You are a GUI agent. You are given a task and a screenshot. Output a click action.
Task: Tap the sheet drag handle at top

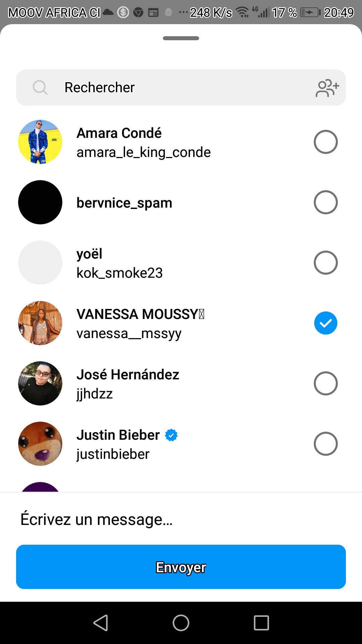[x=181, y=38]
